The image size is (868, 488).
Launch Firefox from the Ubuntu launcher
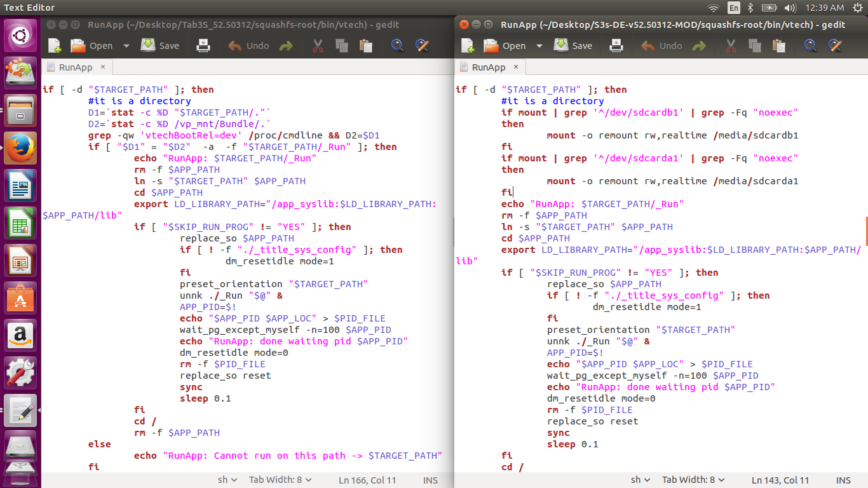point(20,149)
